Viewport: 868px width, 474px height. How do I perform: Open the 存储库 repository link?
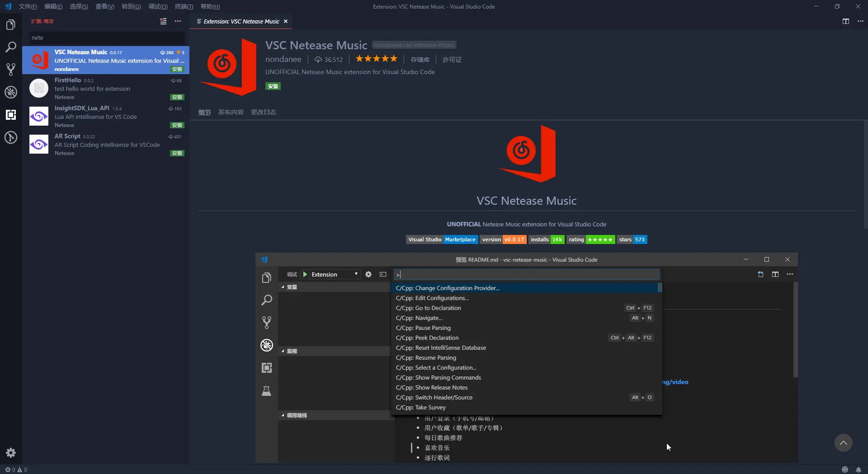[420, 60]
